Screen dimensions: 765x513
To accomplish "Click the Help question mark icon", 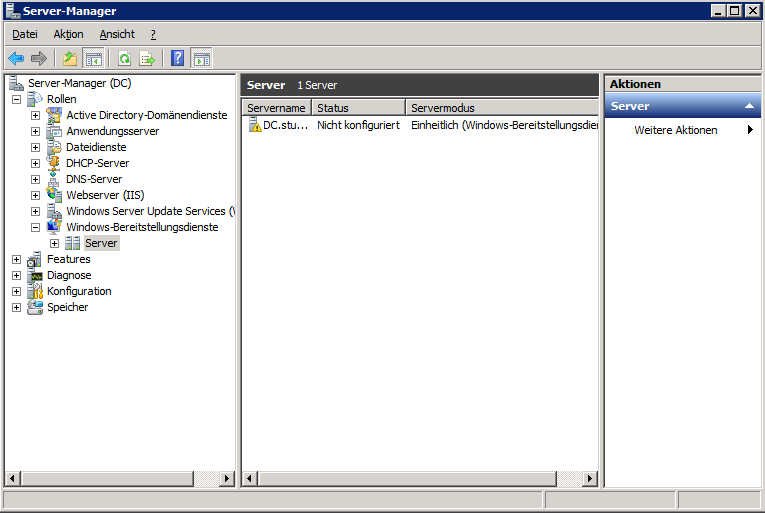I will 178,59.
